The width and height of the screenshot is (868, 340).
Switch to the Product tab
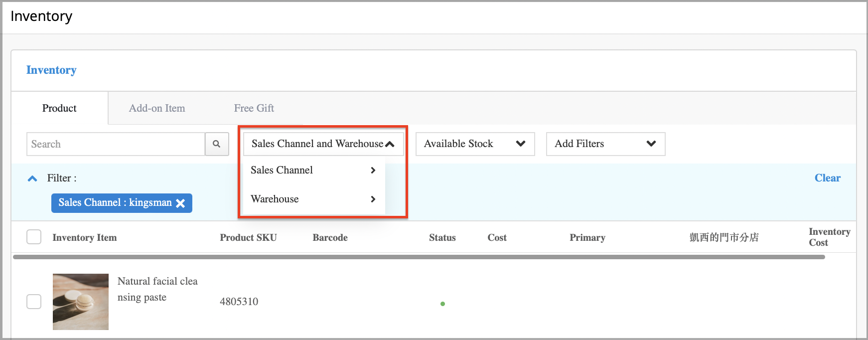(x=59, y=108)
